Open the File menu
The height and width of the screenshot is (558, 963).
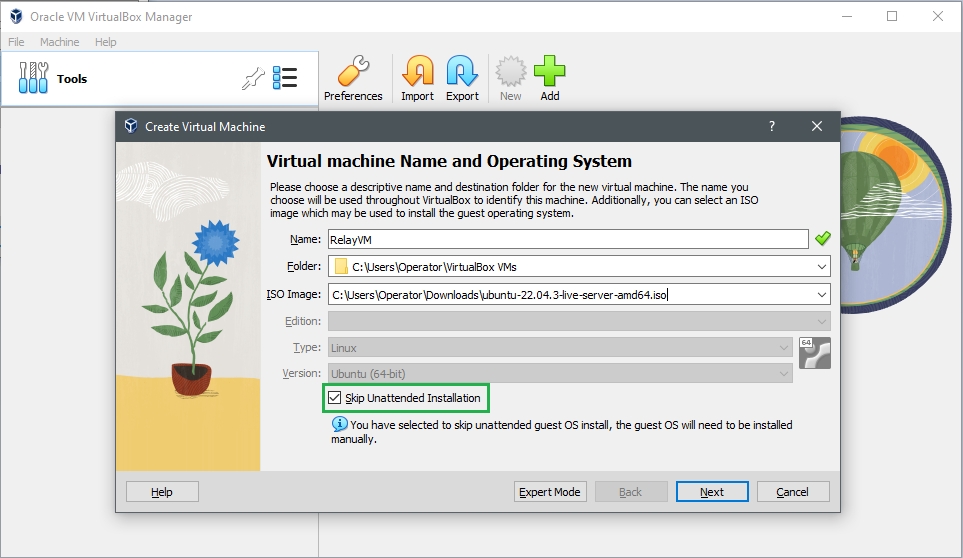tap(16, 42)
